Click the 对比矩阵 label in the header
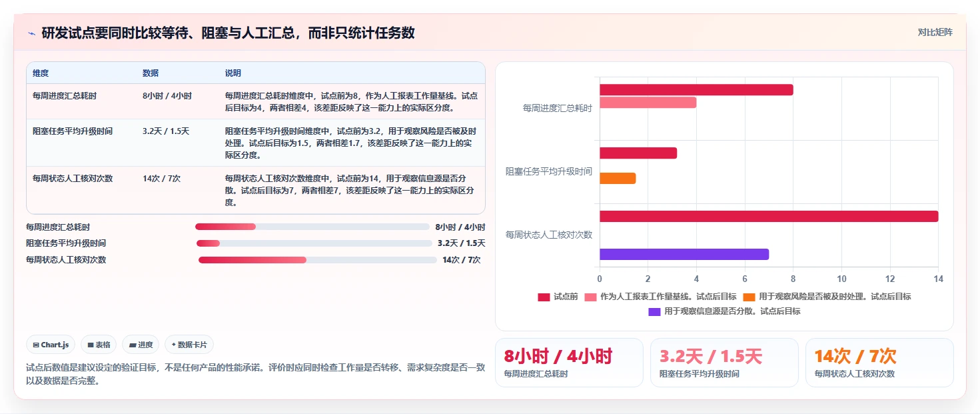The height and width of the screenshot is (414, 980). pos(935,32)
